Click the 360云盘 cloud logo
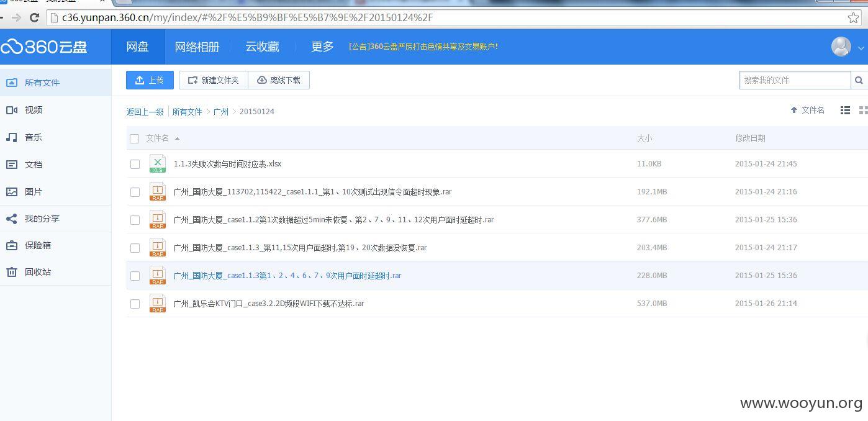This screenshot has height=421, width=868. tap(43, 47)
